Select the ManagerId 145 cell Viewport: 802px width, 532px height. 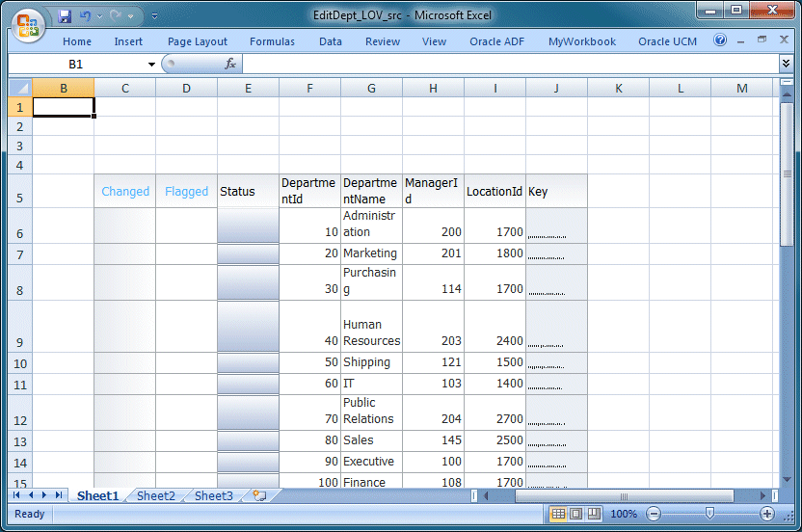coord(433,441)
